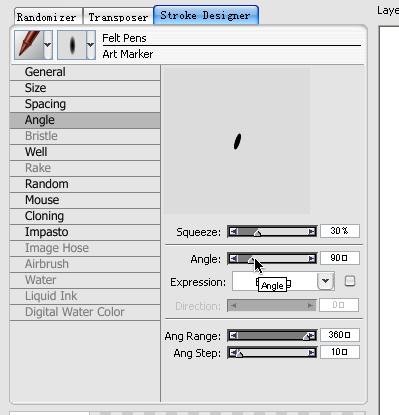399x415 pixels.
Task: Click the Ang Step slider right arrow
Action: (x=311, y=352)
